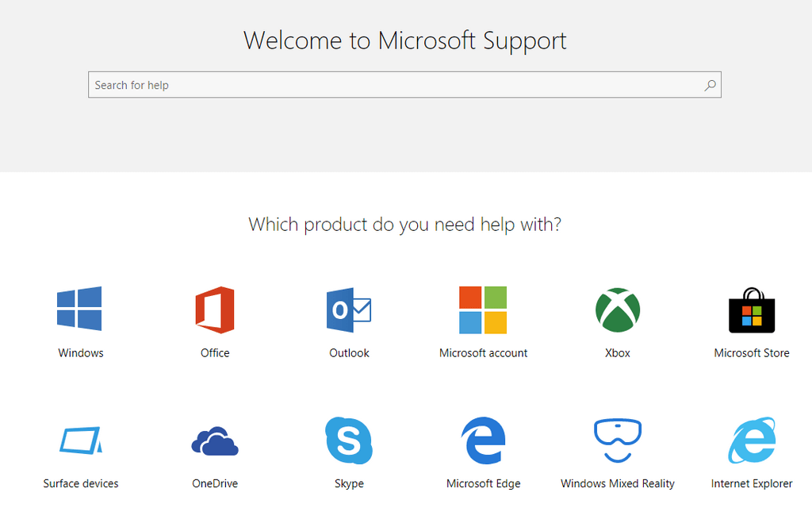Click the Surface devices tablet icon
Screen dimensions: 812x523
click(81, 440)
